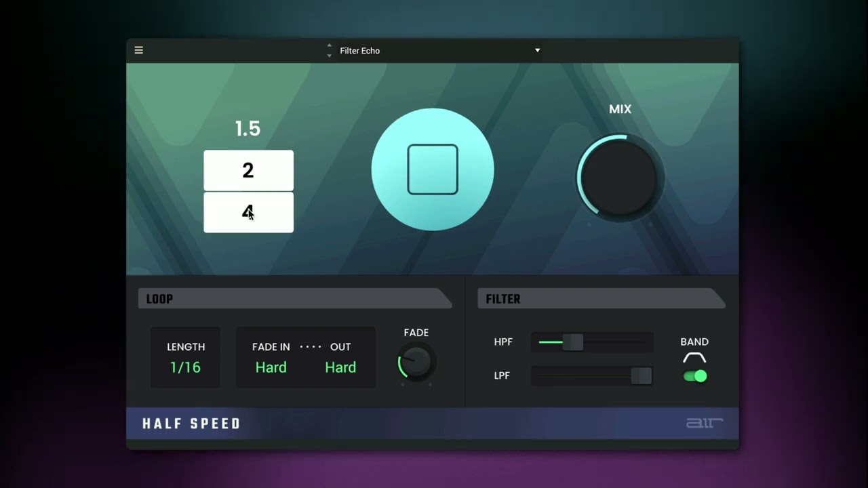Click the LOOP section header
This screenshot has height=488, width=868.
pos(295,299)
